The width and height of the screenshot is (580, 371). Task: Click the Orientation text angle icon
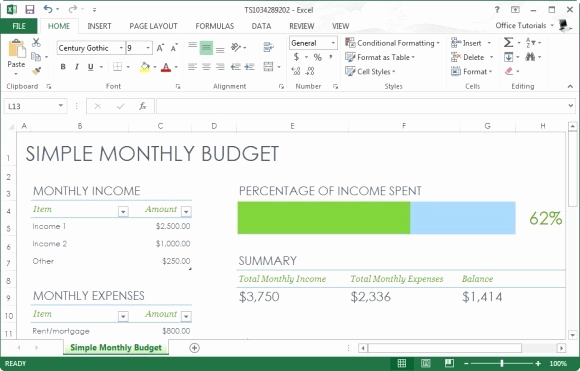pos(236,47)
